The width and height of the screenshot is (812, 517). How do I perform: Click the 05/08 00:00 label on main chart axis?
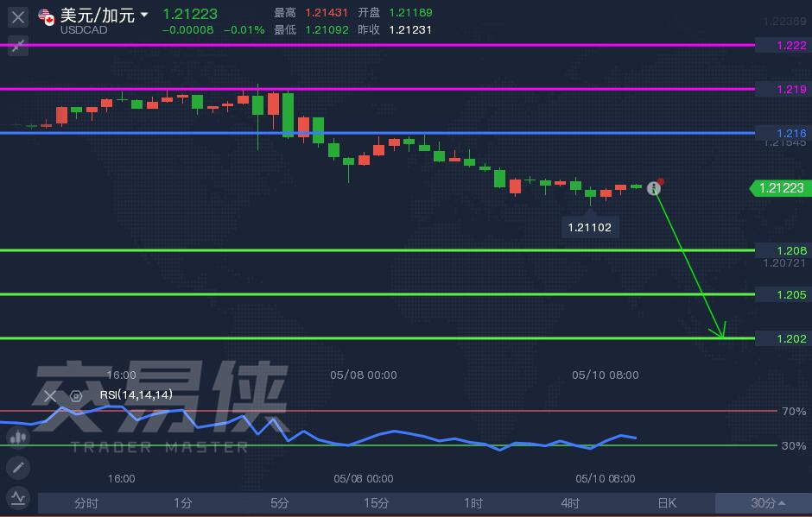click(x=364, y=375)
